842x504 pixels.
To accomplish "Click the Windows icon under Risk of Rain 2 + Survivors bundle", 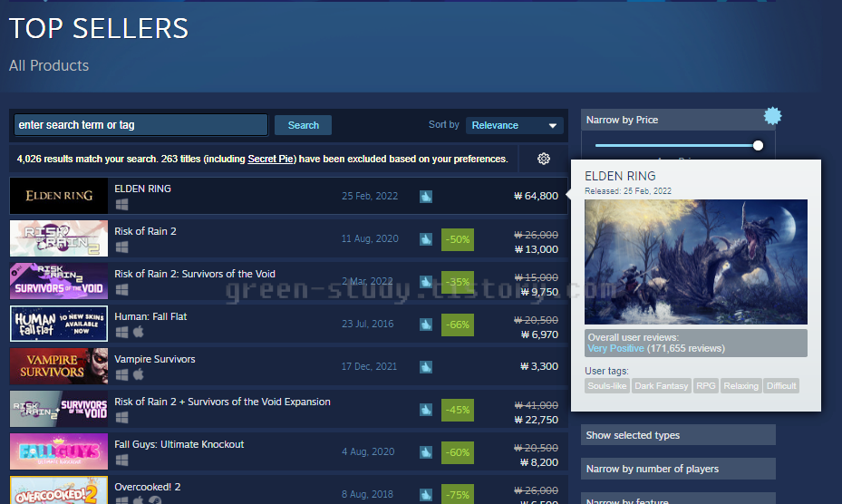I will pyautogui.click(x=121, y=417).
